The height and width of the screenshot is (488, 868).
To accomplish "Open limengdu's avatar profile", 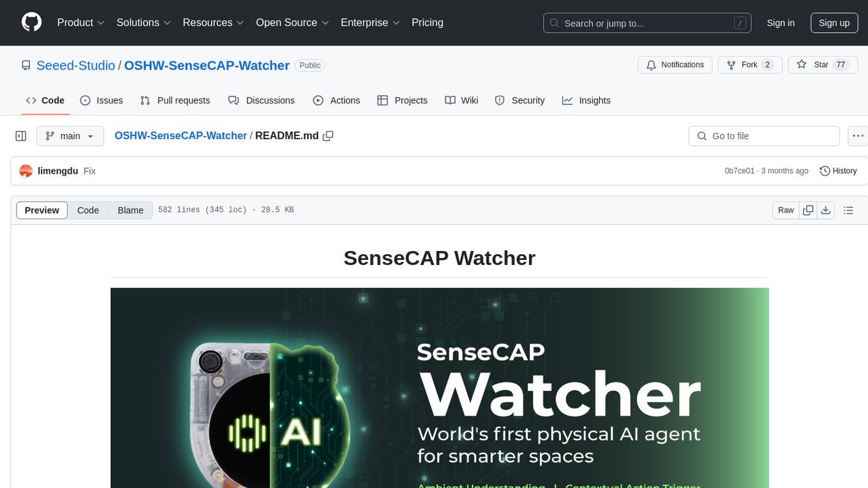I will pos(26,171).
